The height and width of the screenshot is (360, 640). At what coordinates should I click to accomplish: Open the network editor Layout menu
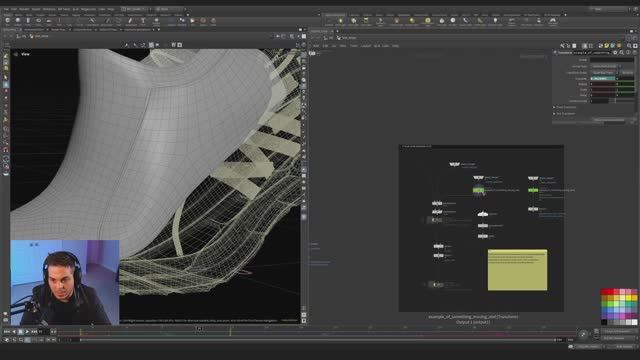point(366,46)
